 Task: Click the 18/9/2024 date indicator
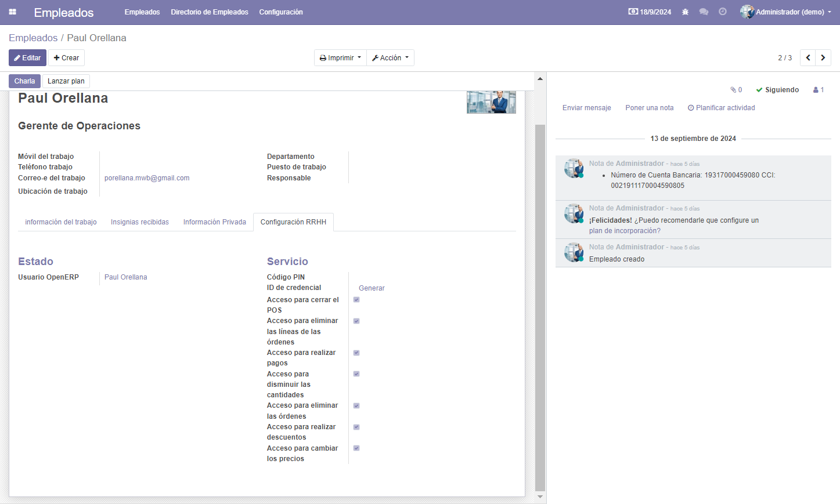650,12
